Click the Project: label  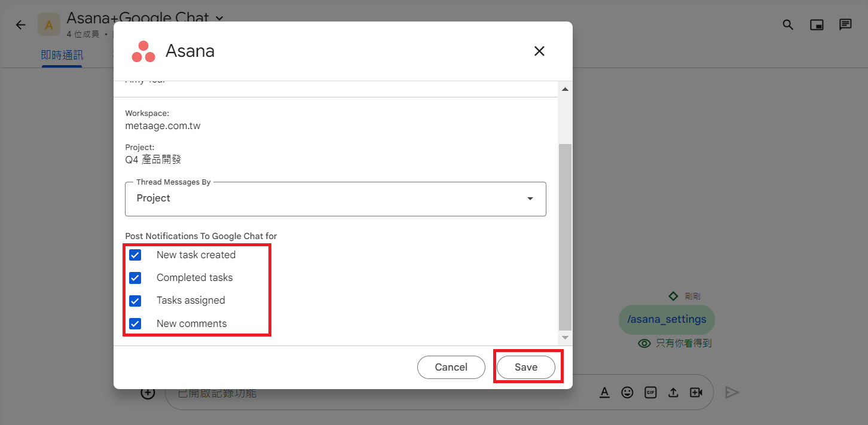pos(140,147)
